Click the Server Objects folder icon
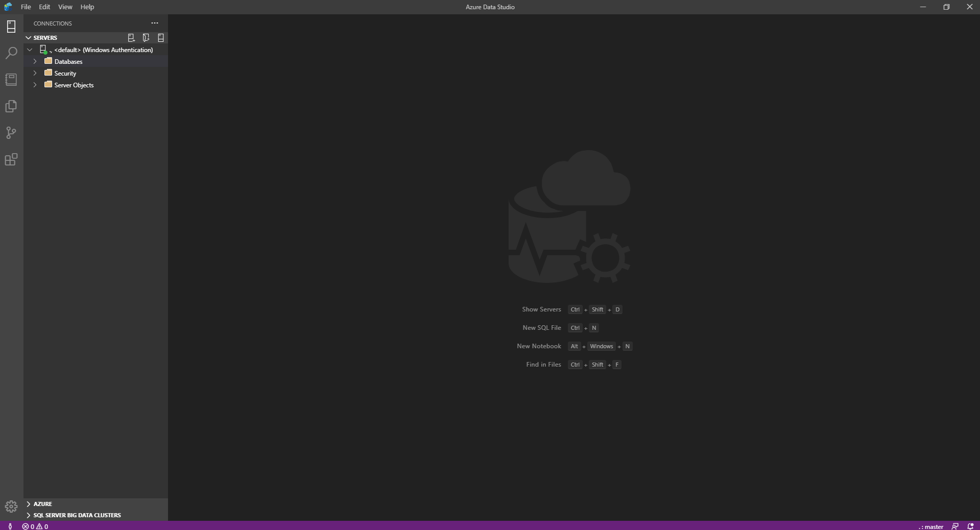This screenshot has height=530, width=980. tap(49, 84)
